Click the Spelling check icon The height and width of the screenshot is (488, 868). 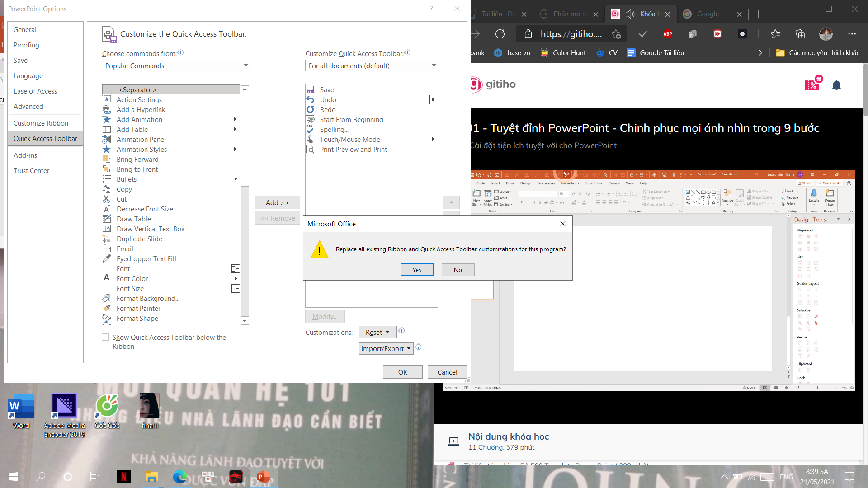pos(310,129)
